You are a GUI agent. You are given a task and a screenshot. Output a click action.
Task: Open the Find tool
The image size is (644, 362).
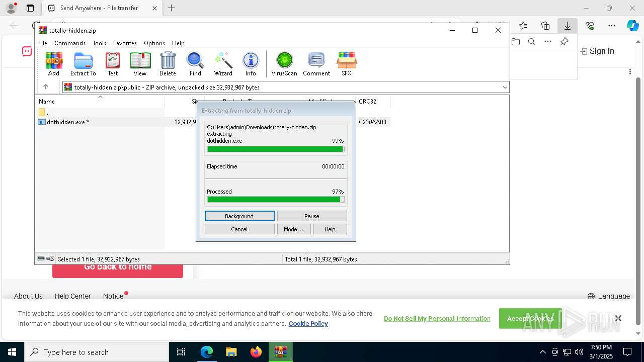195,64
